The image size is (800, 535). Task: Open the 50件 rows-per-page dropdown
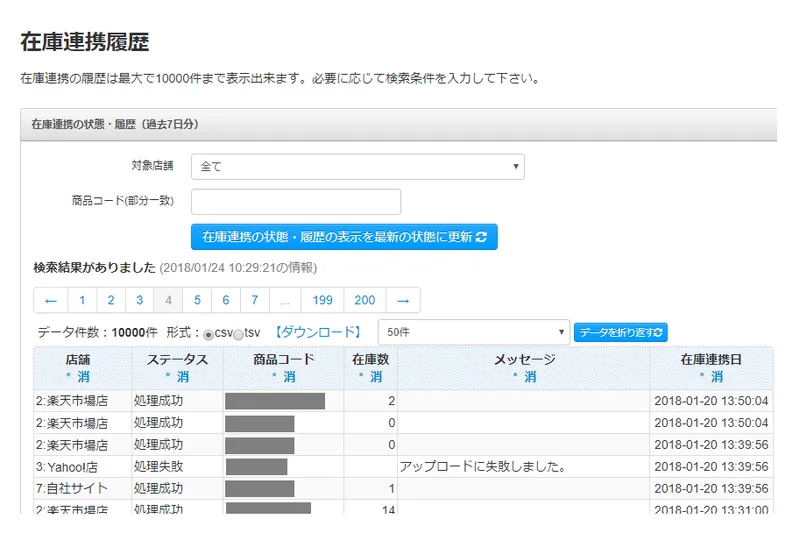[x=473, y=333]
